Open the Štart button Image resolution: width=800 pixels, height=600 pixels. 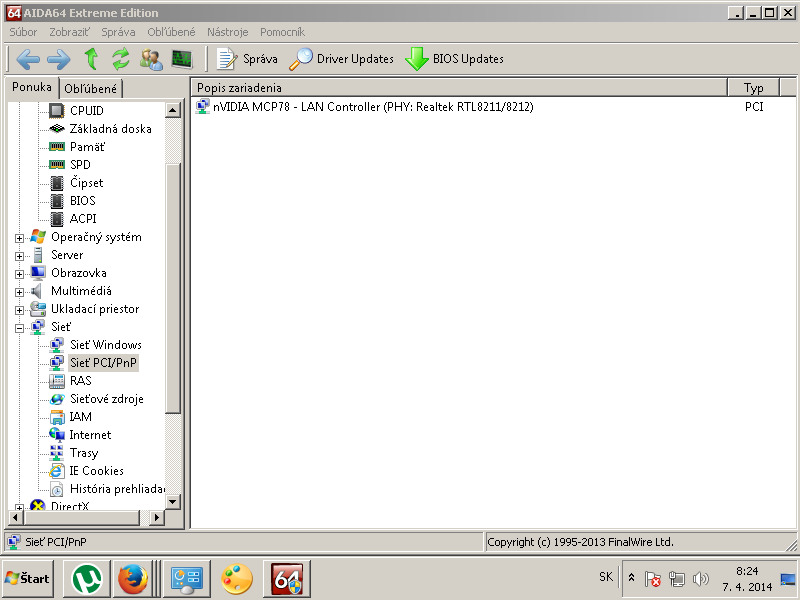[x=28, y=579]
